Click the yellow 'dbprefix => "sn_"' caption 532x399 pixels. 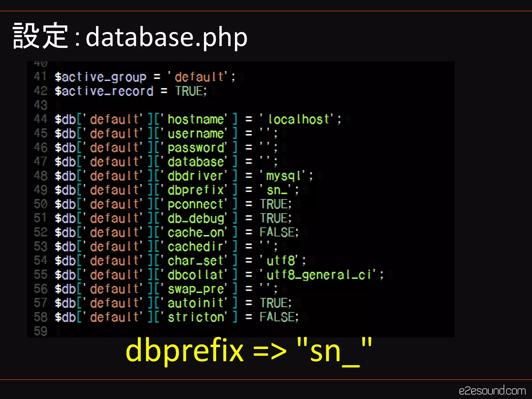pyautogui.click(x=249, y=351)
